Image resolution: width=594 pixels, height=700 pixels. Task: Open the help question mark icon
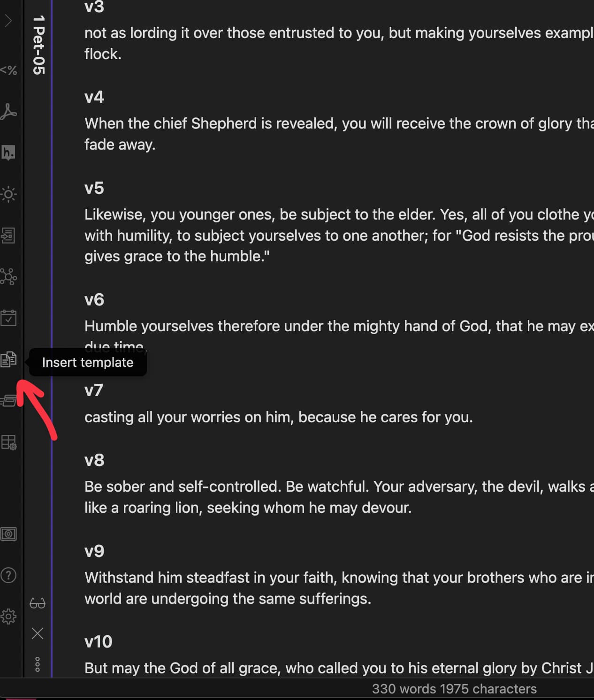point(8,575)
